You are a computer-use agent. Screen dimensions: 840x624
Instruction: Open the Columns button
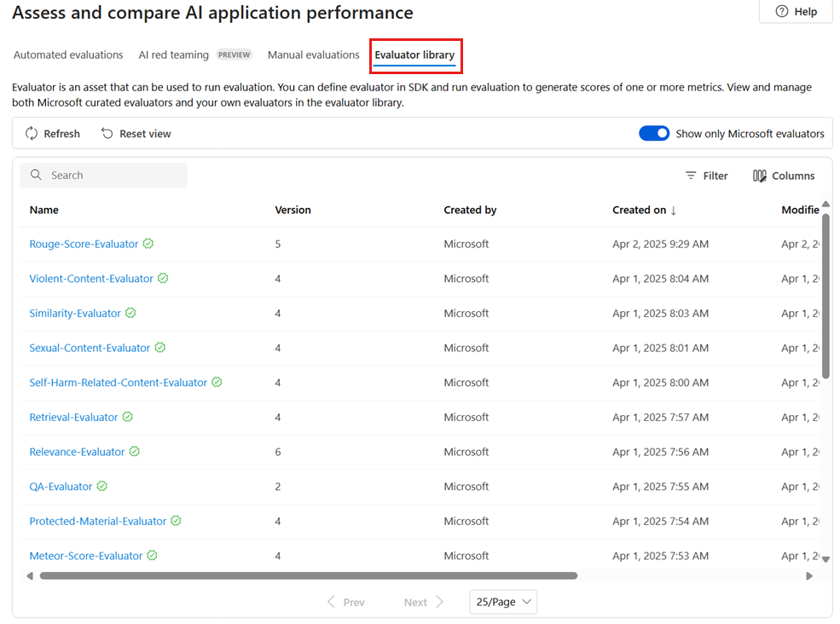784,176
